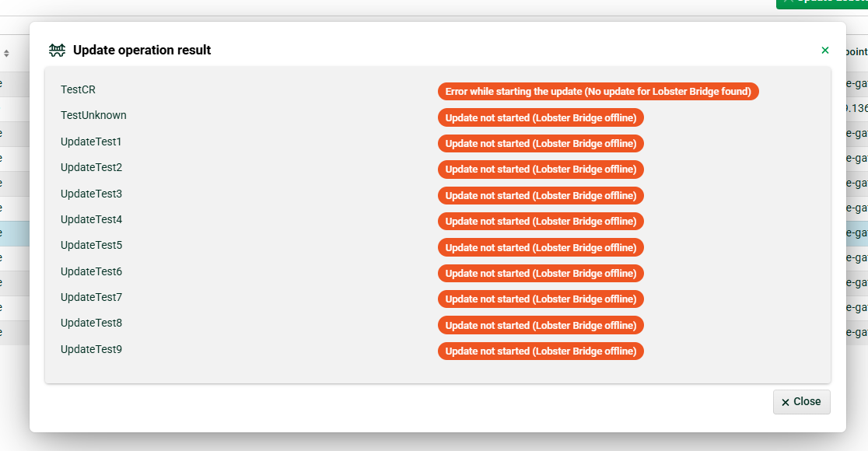The image size is (868, 451).
Task: Click the TestCR error status badge
Action: coord(597,92)
